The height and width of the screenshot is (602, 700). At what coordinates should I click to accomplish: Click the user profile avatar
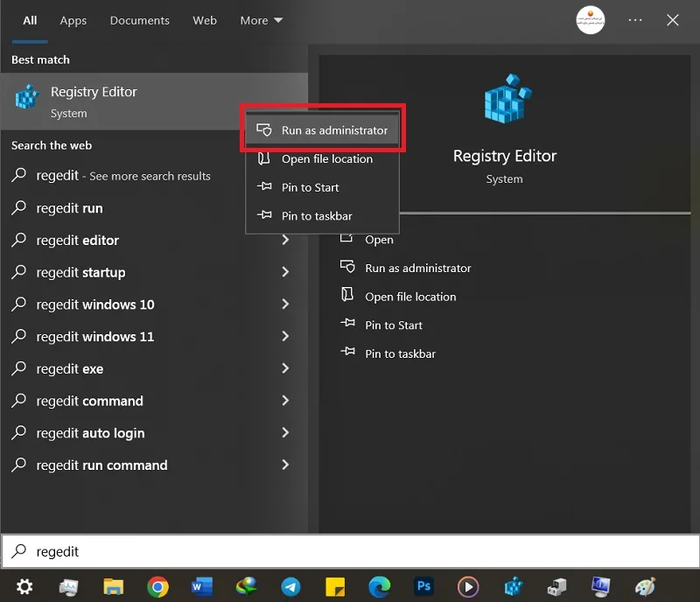tap(590, 20)
